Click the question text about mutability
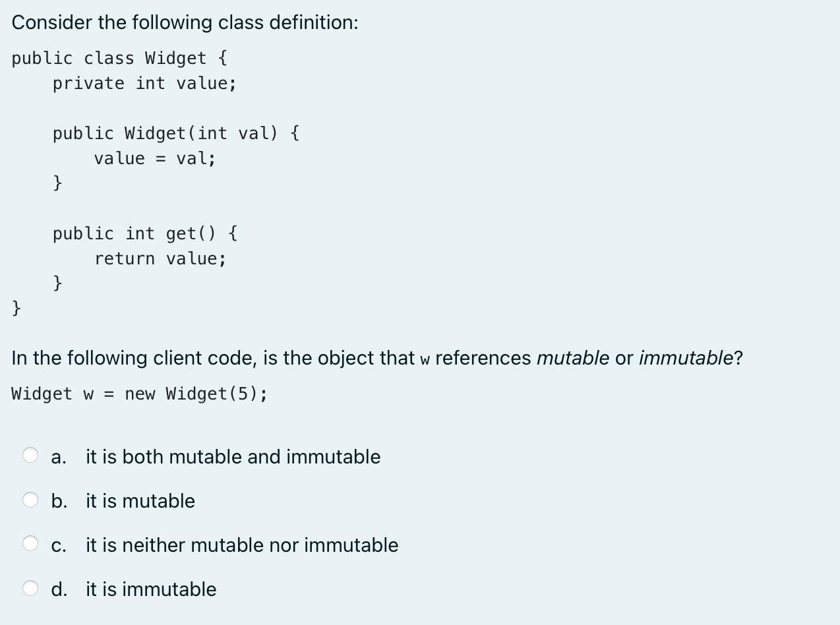840x625 pixels. coord(376,358)
